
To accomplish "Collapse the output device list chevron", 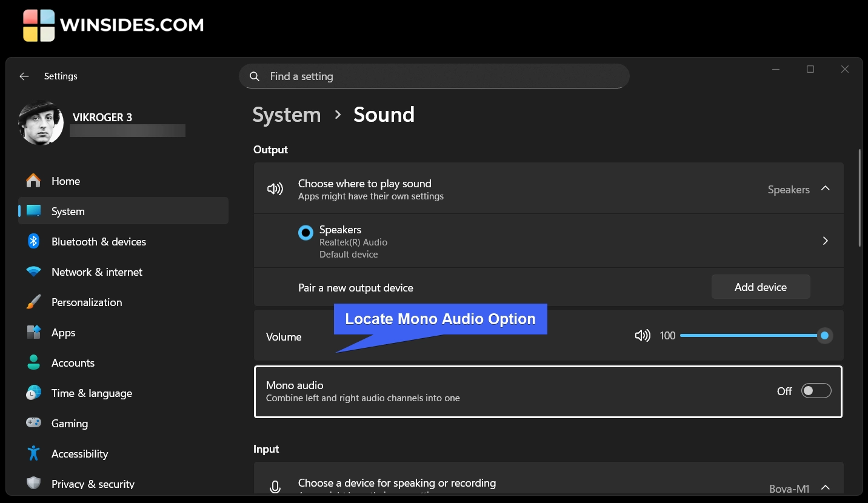I will [x=825, y=188].
